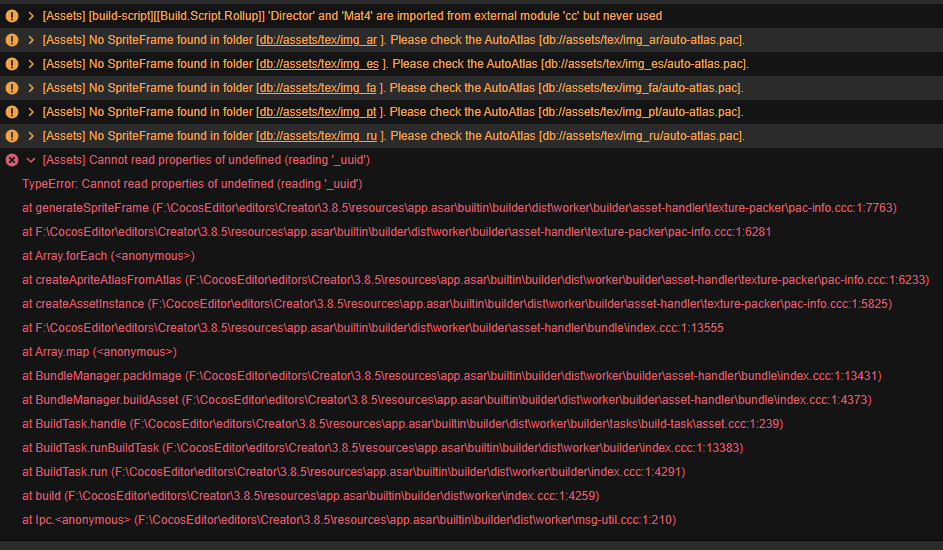This screenshot has width=943, height=550.
Task: Select the 'at generateSpriteFrame' stack line
Action: click(459, 208)
